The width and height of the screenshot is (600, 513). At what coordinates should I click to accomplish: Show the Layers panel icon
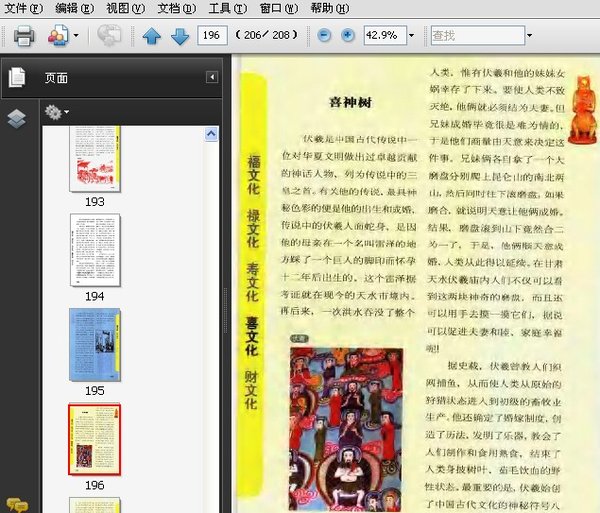point(17,119)
